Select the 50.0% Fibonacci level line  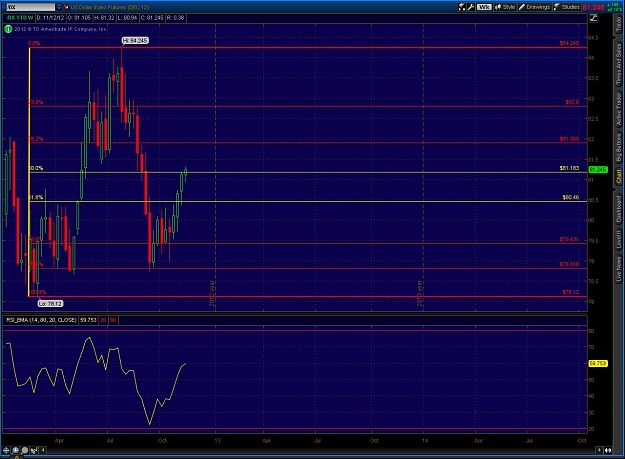pyautogui.click(x=308, y=173)
